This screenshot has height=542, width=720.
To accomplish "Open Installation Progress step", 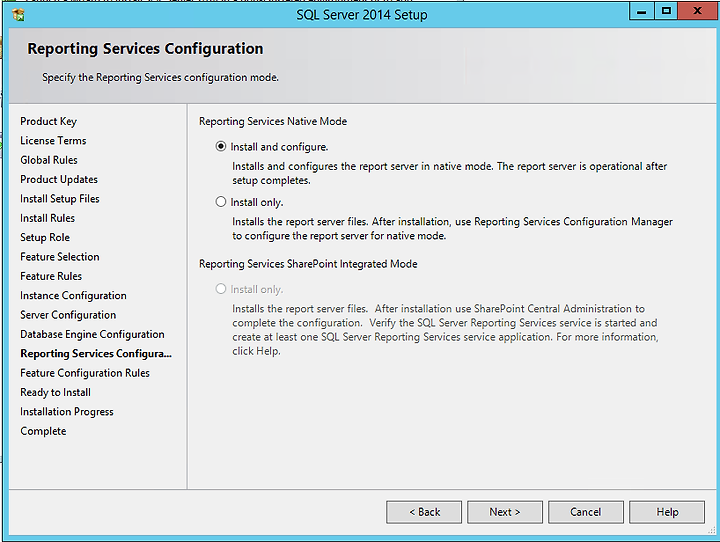I will pyautogui.click(x=67, y=412).
